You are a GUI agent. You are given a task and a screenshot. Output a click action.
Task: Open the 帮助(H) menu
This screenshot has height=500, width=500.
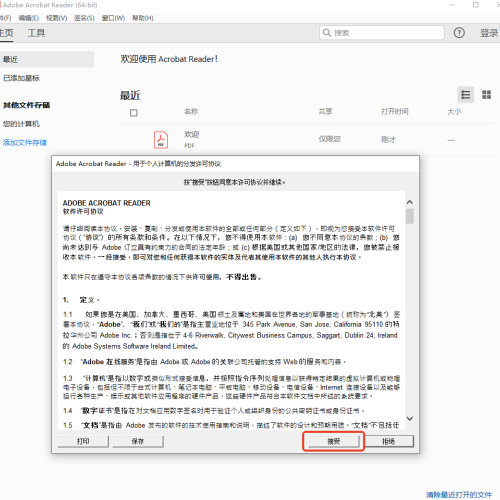(x=143, y=18)
